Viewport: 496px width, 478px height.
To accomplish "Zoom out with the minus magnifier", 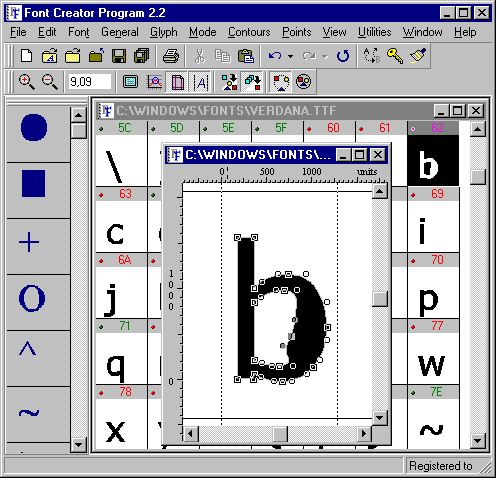I will coord(50,82).
